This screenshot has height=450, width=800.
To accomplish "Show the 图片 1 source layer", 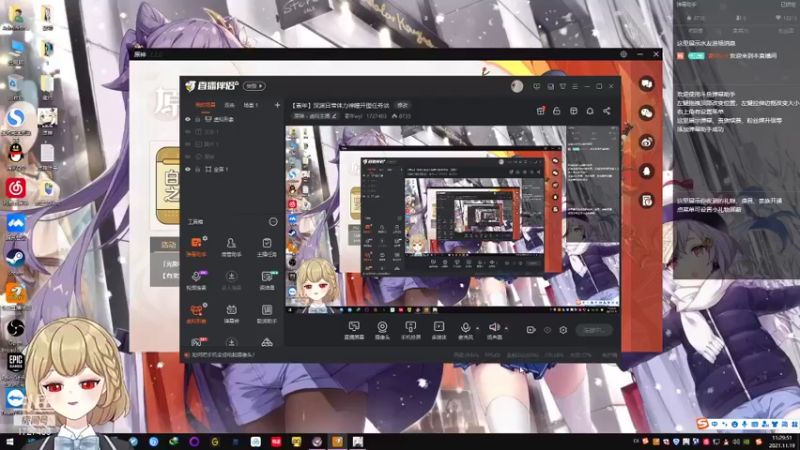I will tap(188, 144).
